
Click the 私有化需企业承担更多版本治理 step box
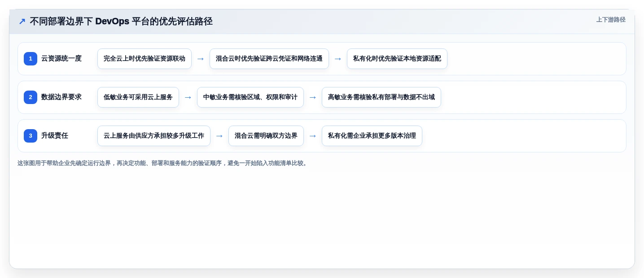pos(372,136)
